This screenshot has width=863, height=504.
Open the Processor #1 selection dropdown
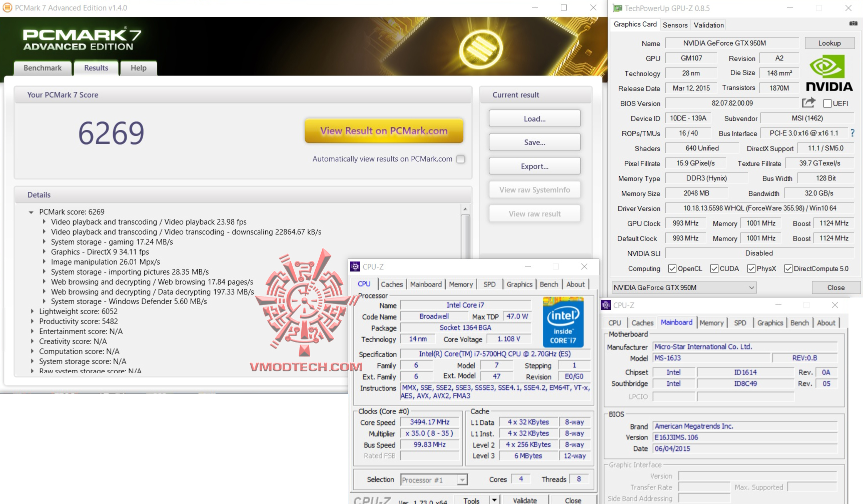(434, 480)
